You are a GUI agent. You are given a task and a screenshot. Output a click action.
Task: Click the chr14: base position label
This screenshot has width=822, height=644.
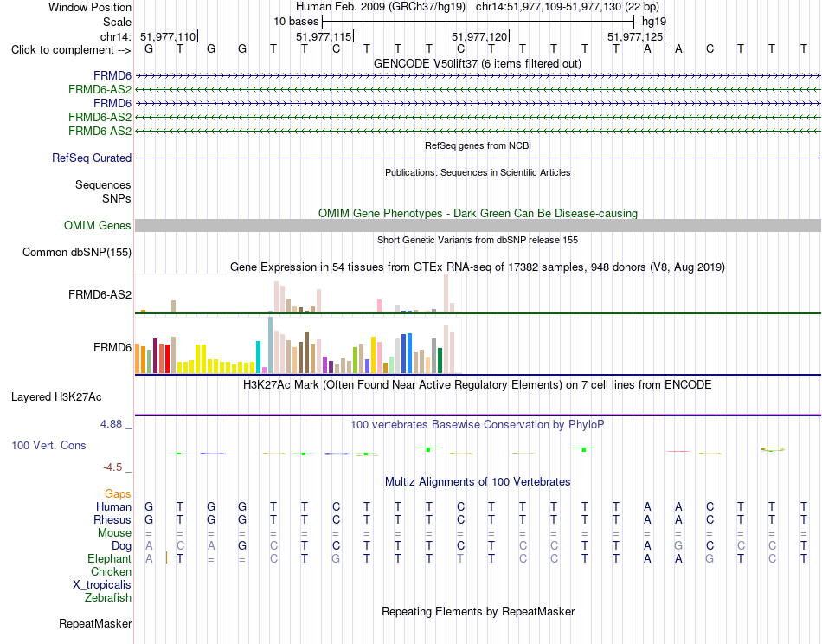[115, 36]
